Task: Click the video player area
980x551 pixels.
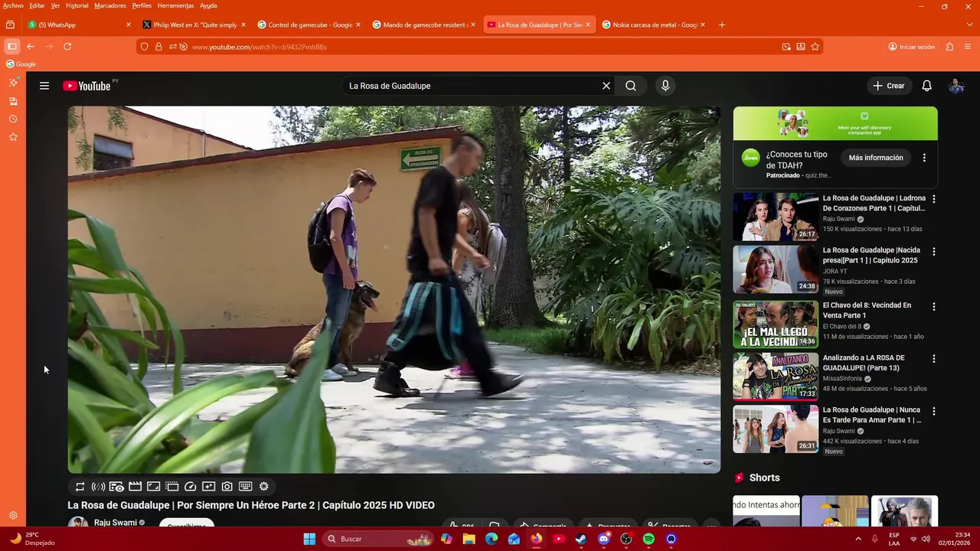Action: (394, 289)
